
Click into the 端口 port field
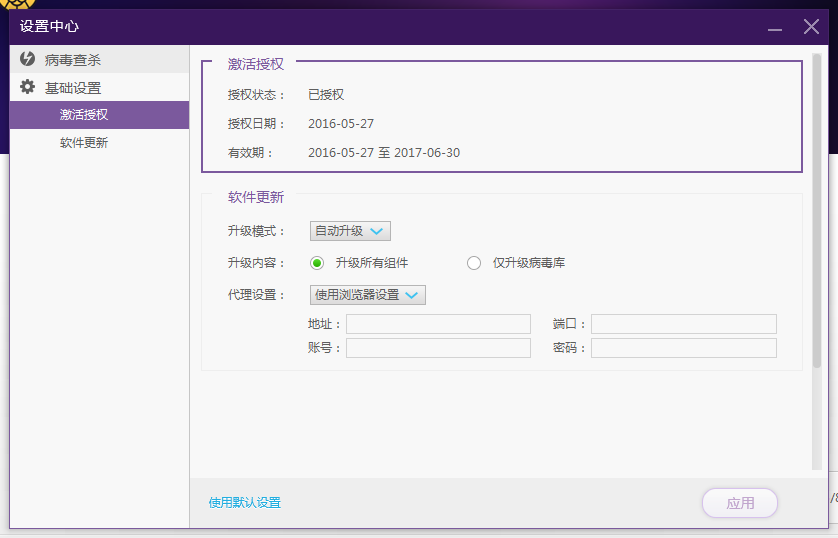click(683, 324)
